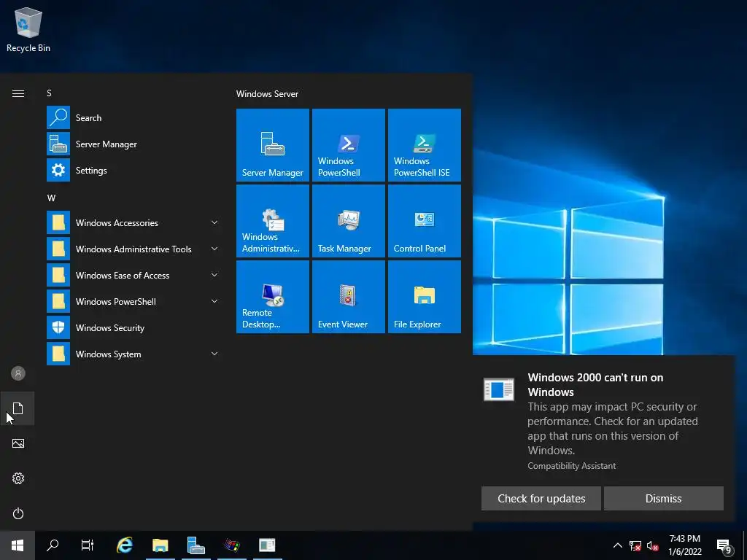Open the File Explorer tile
Viewport: 747px width, 560px height.
pyautogui.click(x=424, y=296)
